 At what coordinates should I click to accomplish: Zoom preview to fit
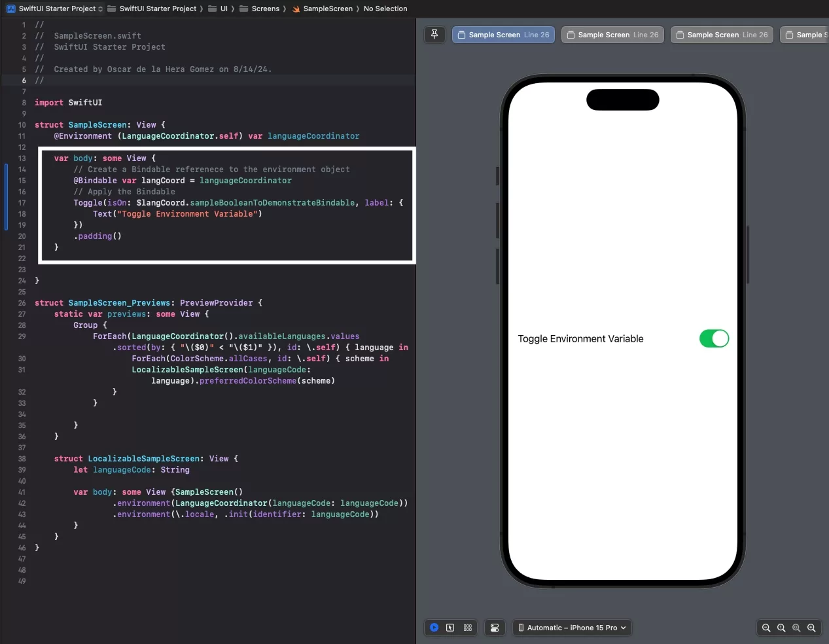(796, 628)
